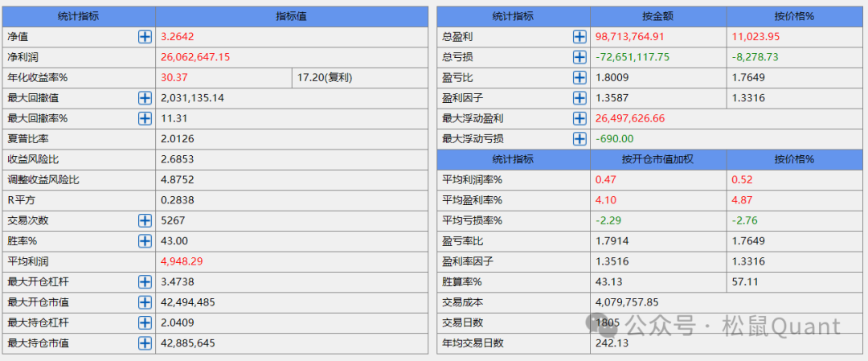Screen dimensions: 868x361
Task: Click plus icon next to 最大回撤值
Action: click(145, 97)
